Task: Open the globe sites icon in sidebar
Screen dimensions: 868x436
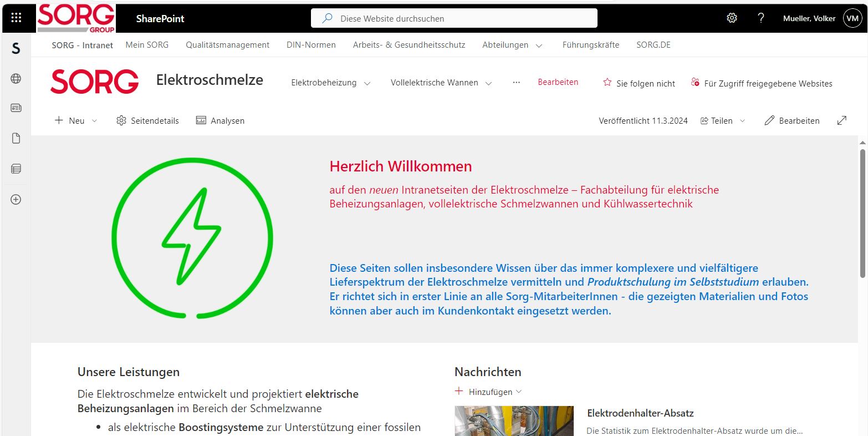Action: pyautogui.click(x=16, y=79)
